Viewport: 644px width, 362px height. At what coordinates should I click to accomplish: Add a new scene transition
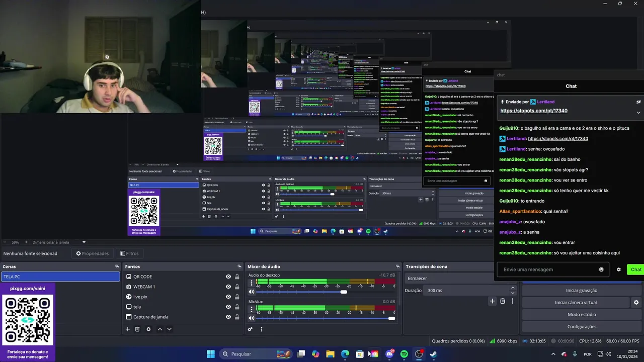493,301
